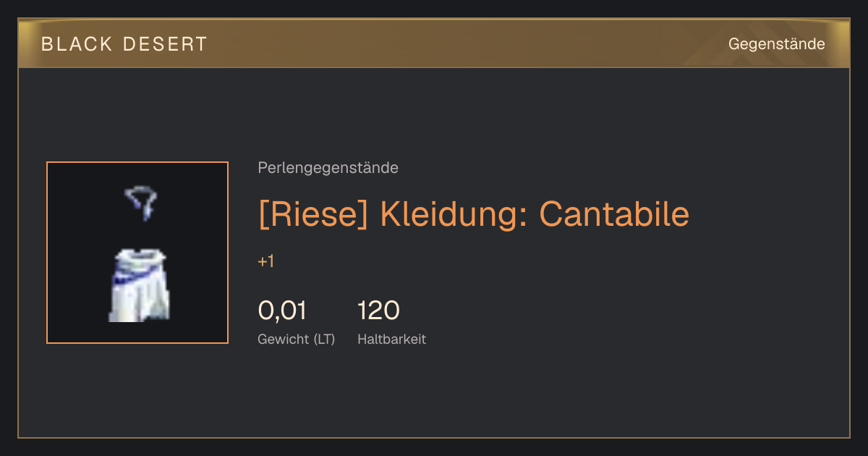Click the Gewicht (LT) label
868x456 pixels.
pos(297,339)
